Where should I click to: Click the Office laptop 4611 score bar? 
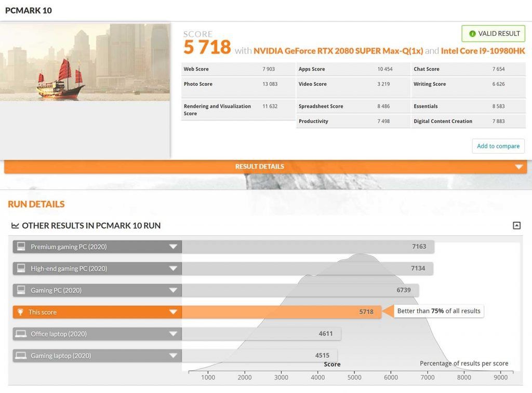(261, 334)
